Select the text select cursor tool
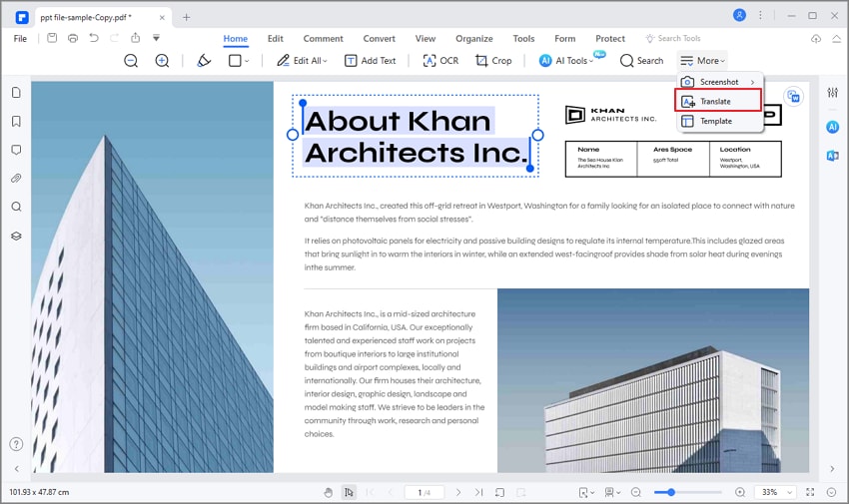 coord(349,492)
